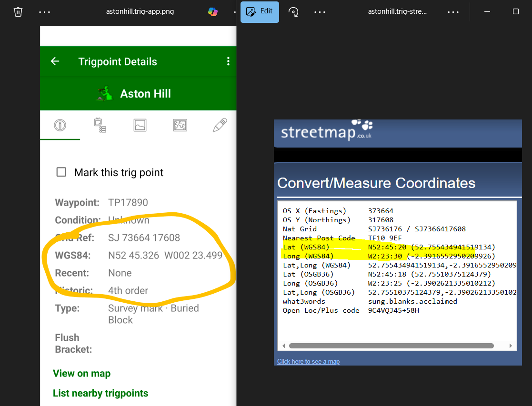Tap the back arrow in Trigpoint Details
Screen dimensions: 532x406
coord(55,61)
